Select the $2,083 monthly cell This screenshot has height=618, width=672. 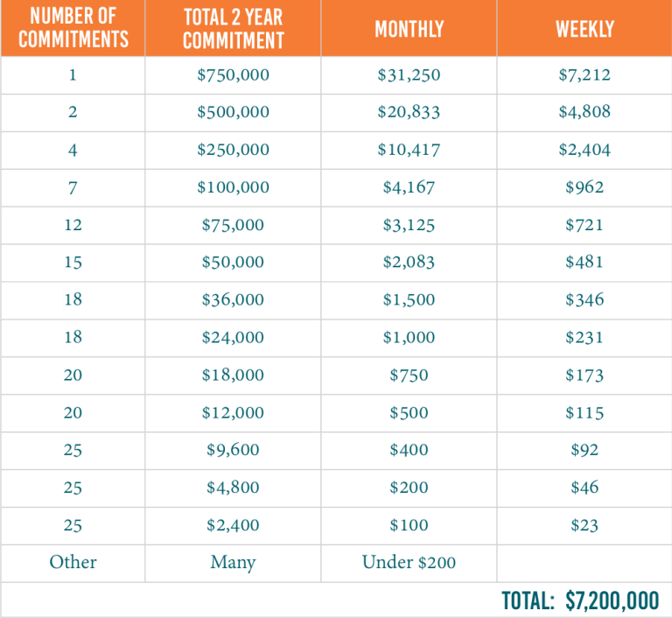point(409,262)
